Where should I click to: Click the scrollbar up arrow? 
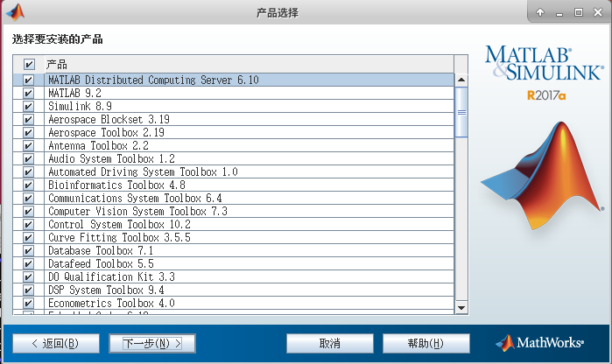(461, 80)
